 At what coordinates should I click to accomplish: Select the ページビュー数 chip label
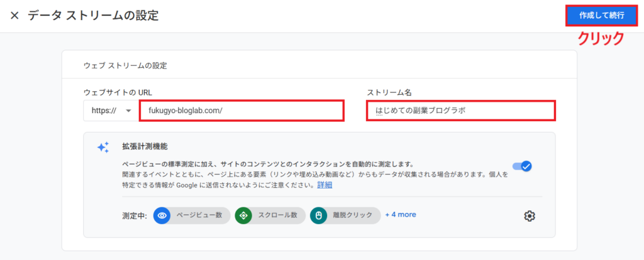[198, 215]
